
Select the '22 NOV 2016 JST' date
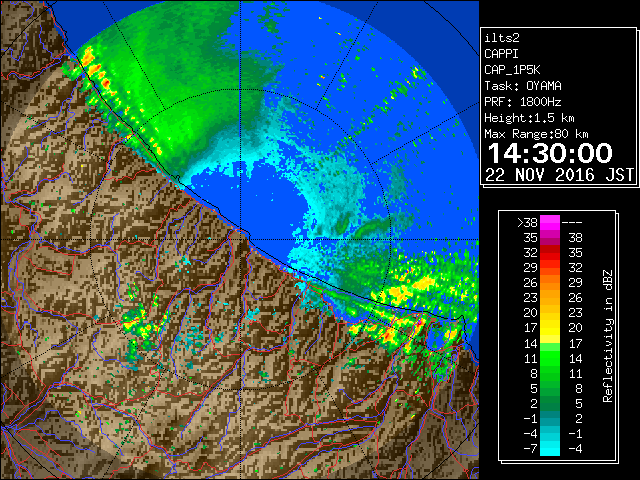click(x=560, y=175)
